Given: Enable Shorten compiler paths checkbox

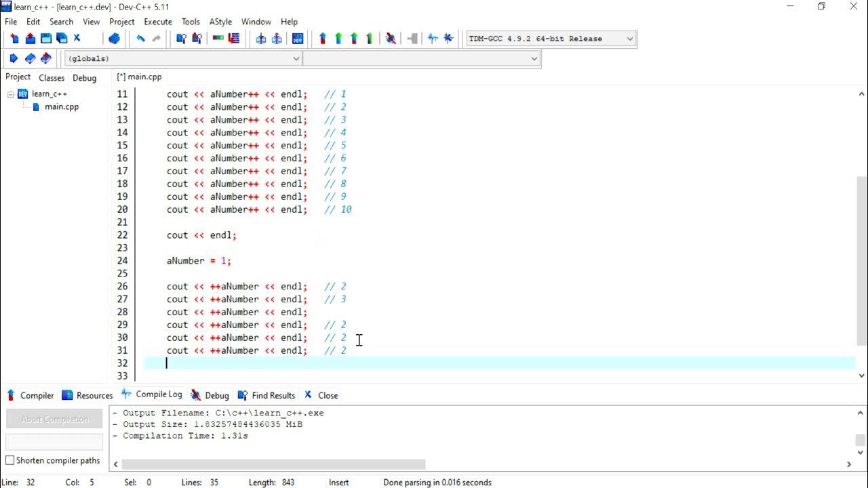Looking at the screenshot, I should point(10,460).
